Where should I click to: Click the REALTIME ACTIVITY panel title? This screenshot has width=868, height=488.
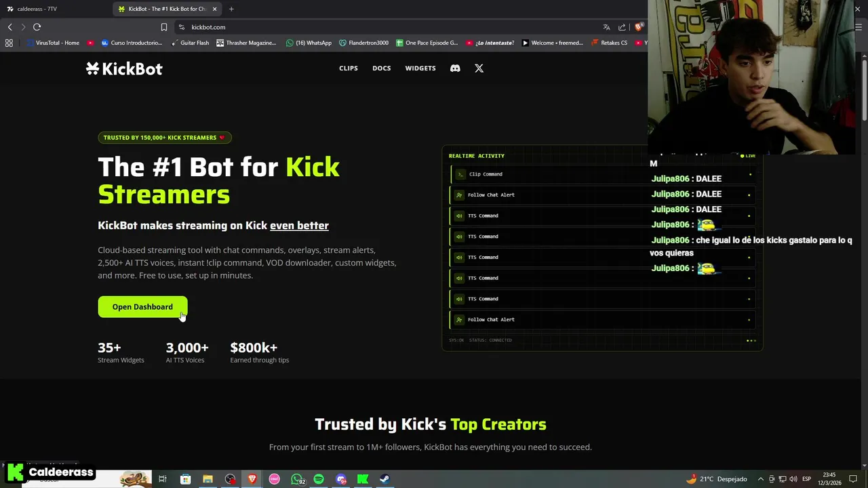(477, 156)
